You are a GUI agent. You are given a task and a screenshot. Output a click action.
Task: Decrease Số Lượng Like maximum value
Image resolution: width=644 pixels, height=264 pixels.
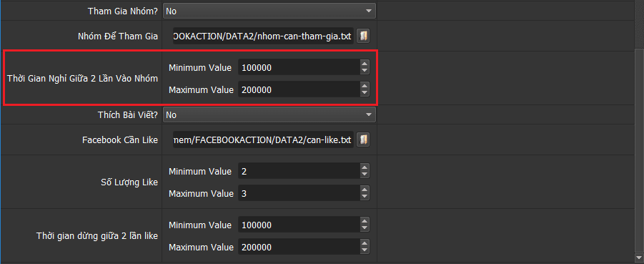pyautogui.click(x=365, y=197)
